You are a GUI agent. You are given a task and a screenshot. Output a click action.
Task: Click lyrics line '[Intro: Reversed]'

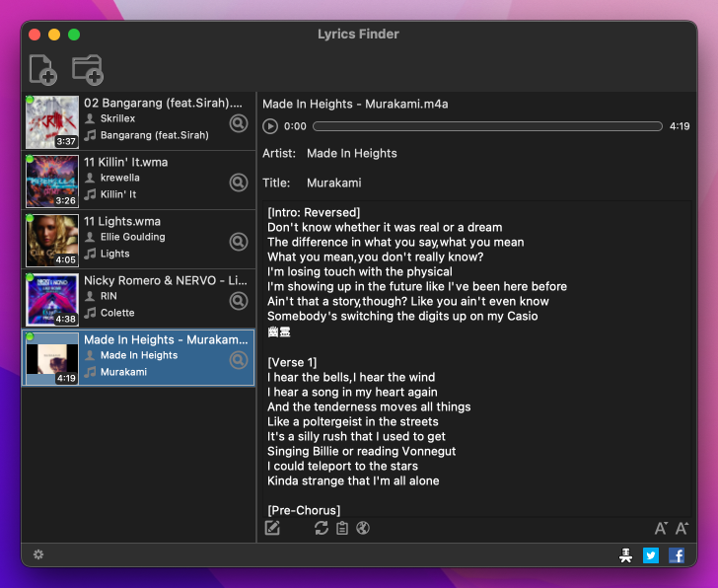click(x=314, y=212)
